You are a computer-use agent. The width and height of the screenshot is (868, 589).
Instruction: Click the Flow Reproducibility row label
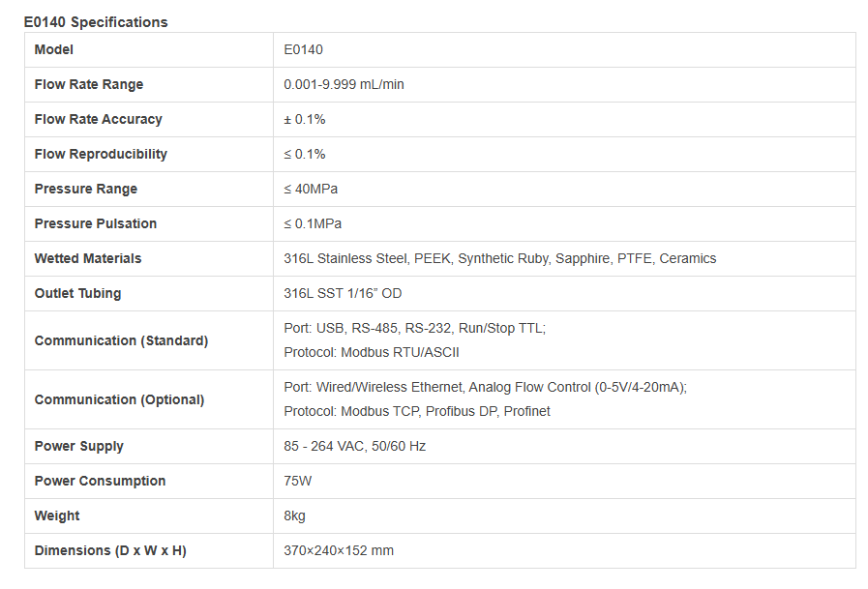(101, 155)
